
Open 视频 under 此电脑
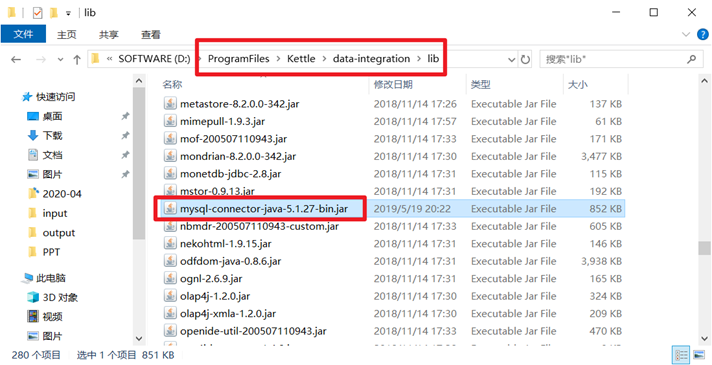52,316
